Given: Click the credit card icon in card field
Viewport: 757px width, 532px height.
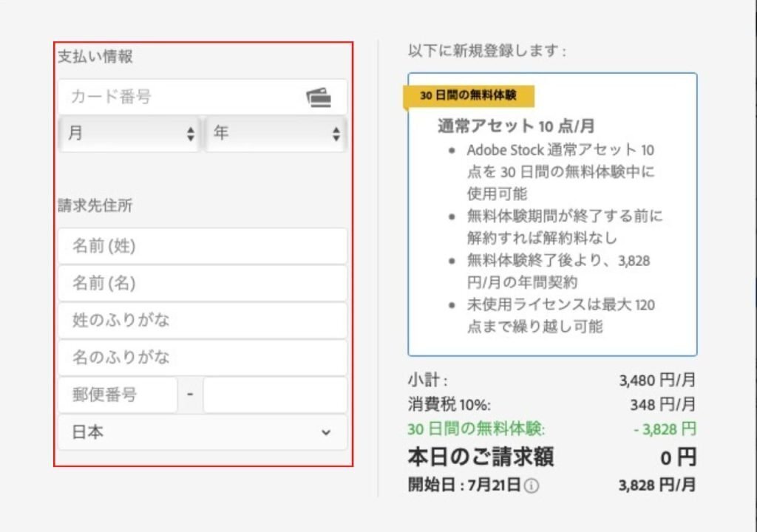Looking at the screenshot, I should (x=319, y=98).
